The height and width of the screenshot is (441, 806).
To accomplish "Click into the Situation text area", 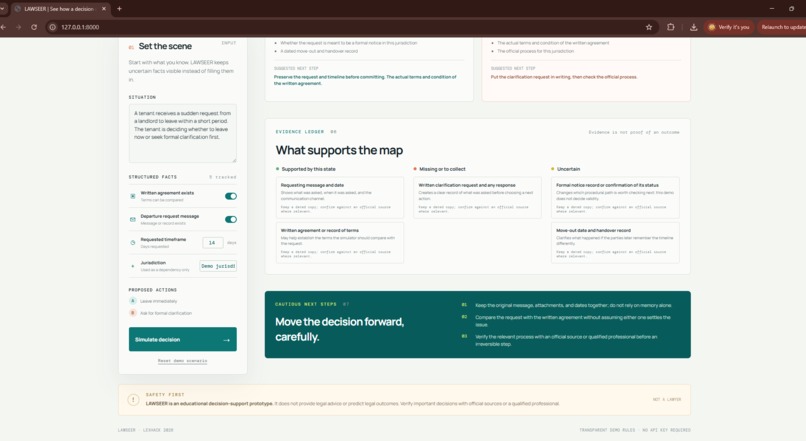I will click(182, 133).
